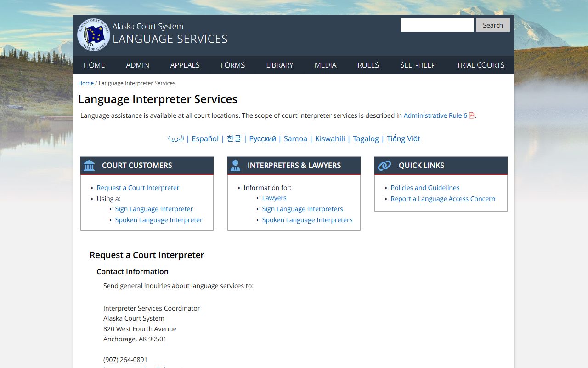Image resolution: width=588 pixels, height=368 pixels.
Task: Open the HOME menu item
Action: click(x=94, y=65)
